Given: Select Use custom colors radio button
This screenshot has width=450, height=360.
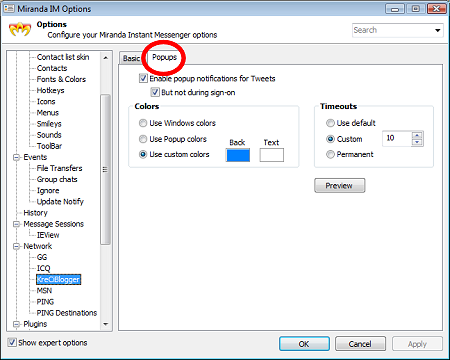Looking at the screenshot, I should [x=143, y=154].
